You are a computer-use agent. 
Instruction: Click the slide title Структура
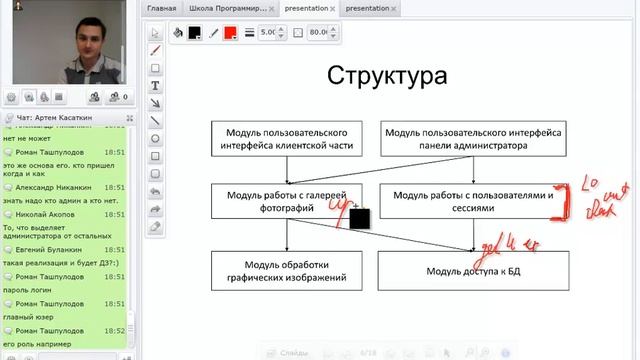coord(387,76)
